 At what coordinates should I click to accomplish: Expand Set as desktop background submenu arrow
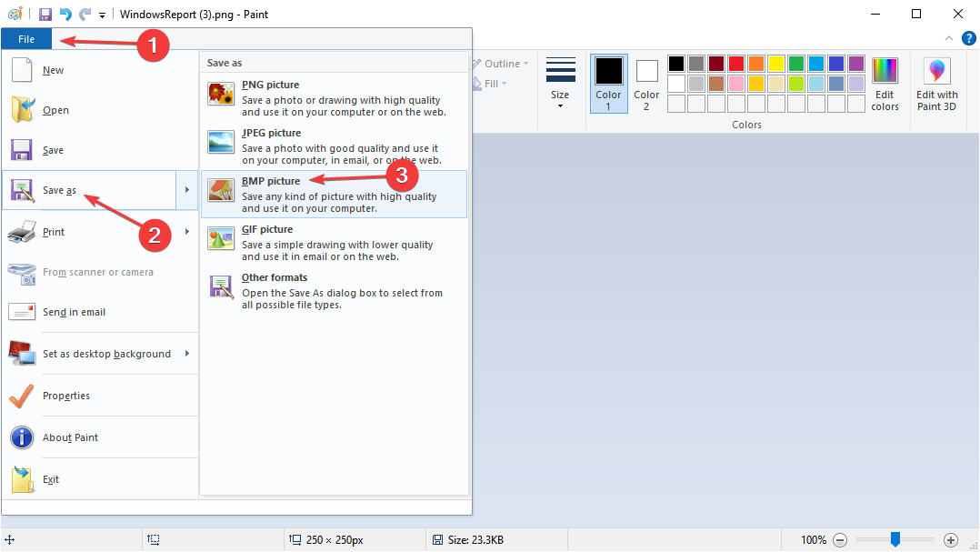[187, 354]
